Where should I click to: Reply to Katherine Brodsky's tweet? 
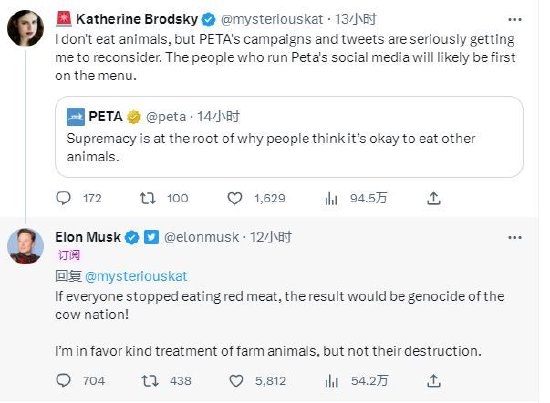point(63,198)
